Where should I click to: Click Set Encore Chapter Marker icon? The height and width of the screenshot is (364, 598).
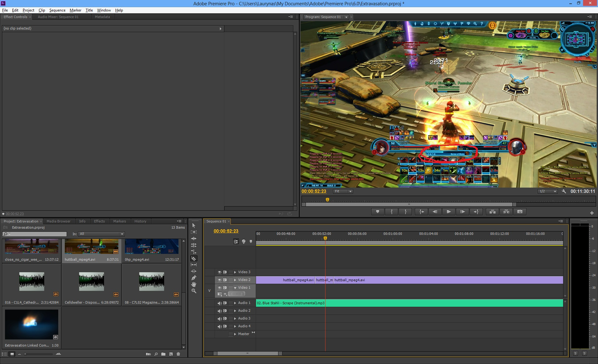[244, 241]
